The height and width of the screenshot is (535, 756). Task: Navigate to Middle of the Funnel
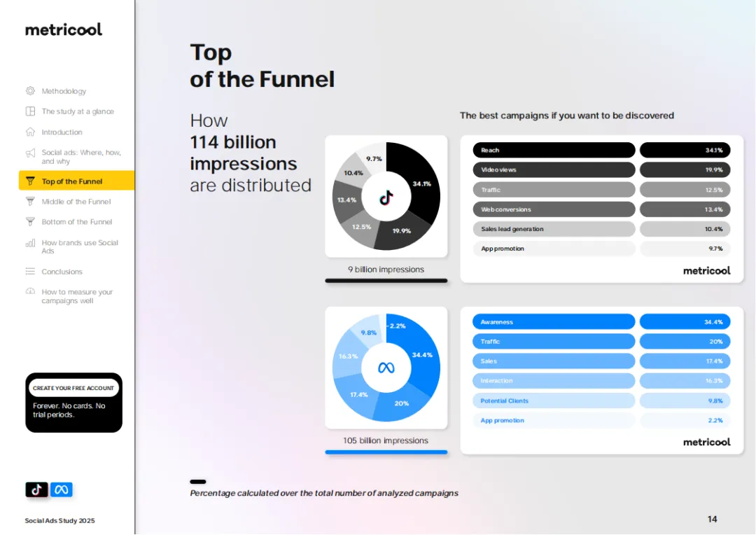(x=76, y=201)
